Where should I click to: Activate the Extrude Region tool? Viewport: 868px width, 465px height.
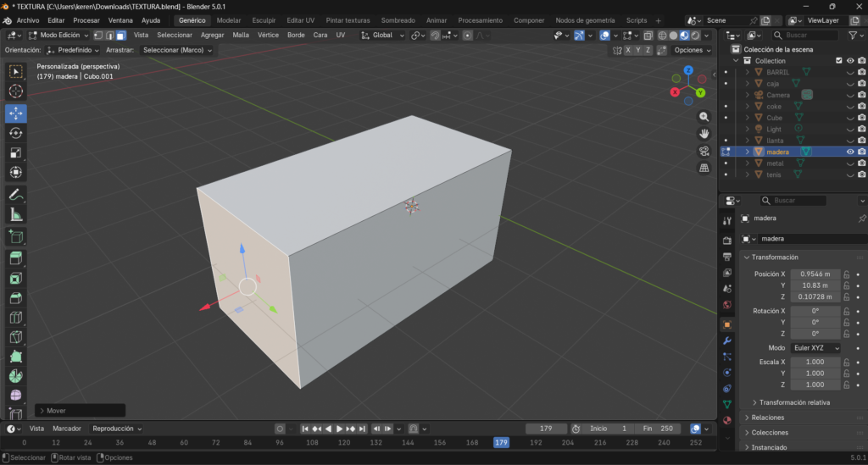click(15, 258)
